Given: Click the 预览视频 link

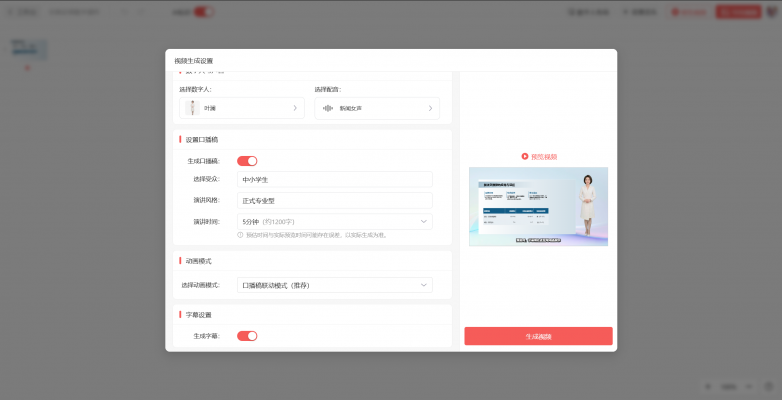Looking at the screenshot, I should (544, 156).
